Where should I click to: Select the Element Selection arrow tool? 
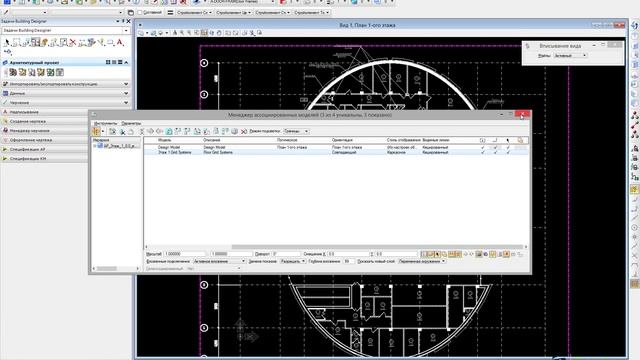click(x=7, y=42)
